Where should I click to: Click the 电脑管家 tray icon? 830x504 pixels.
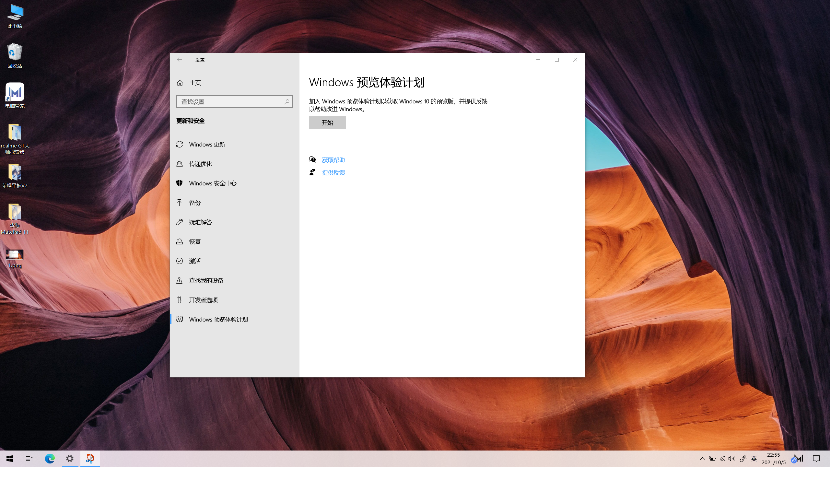tap(797, 459)
